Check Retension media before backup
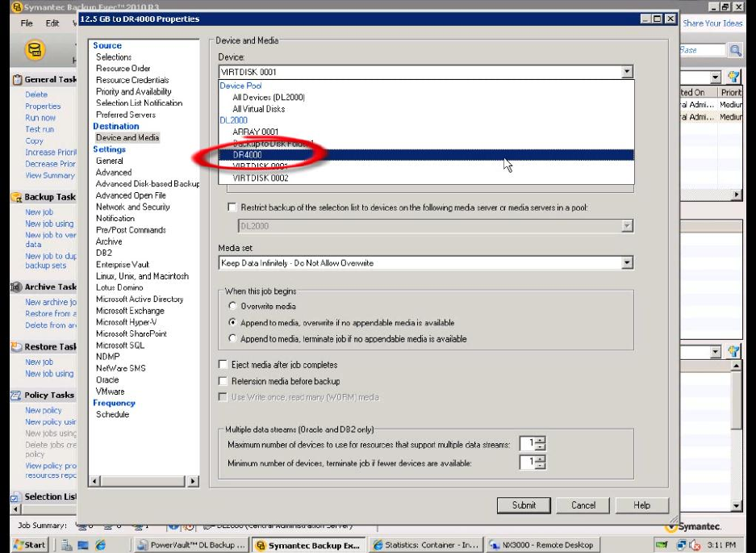This screenshot has width=756, height=553. 223,381
